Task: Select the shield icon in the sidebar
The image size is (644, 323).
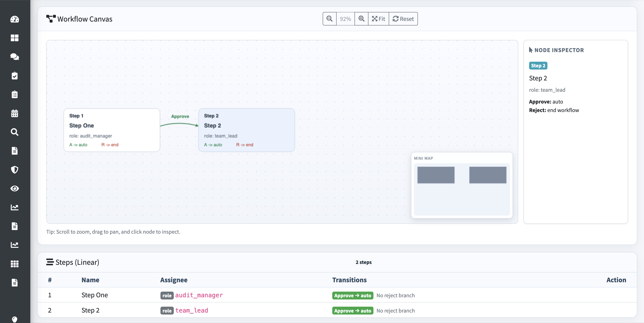Action: (15, 170)
